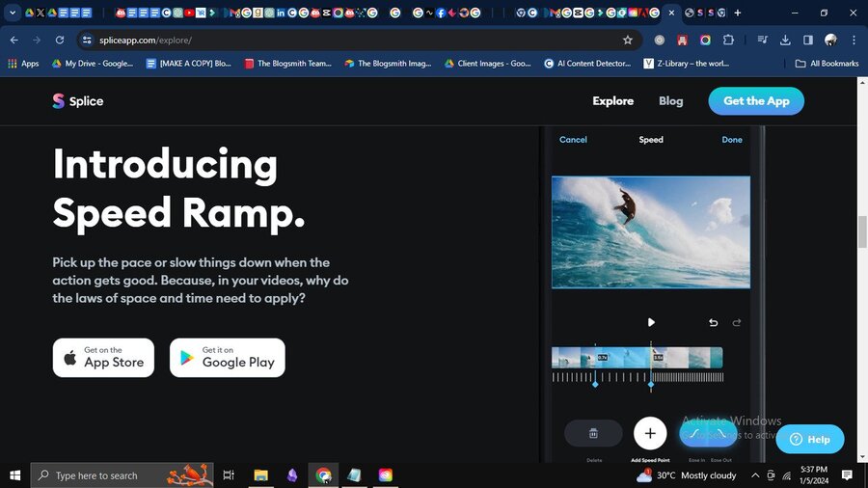
Task: Open The Blogsmith Imag... bookmark
Action: click(388, 64)
